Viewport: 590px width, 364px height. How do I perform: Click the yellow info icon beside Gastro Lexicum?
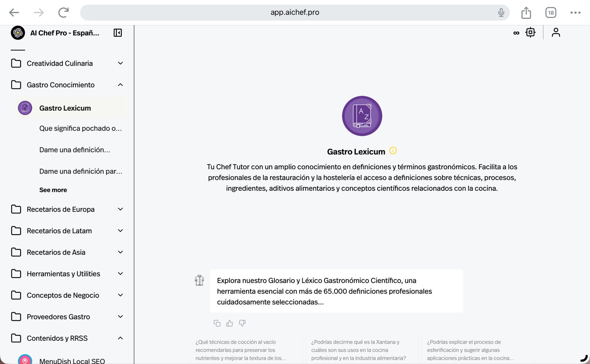pos(393,150)
